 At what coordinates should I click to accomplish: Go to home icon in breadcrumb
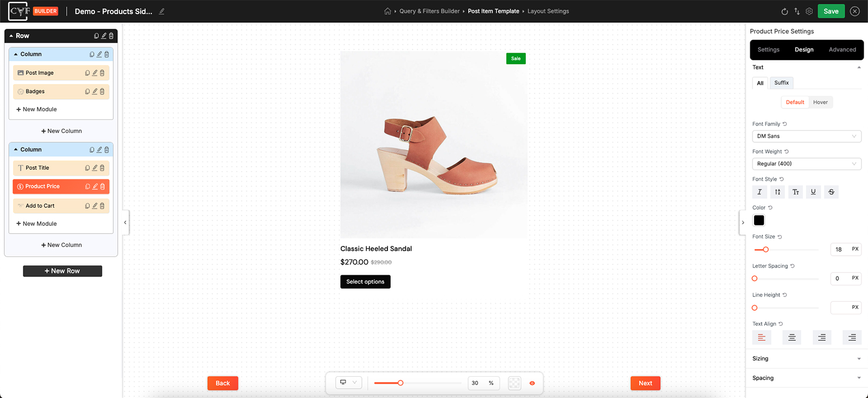[387, 11]
